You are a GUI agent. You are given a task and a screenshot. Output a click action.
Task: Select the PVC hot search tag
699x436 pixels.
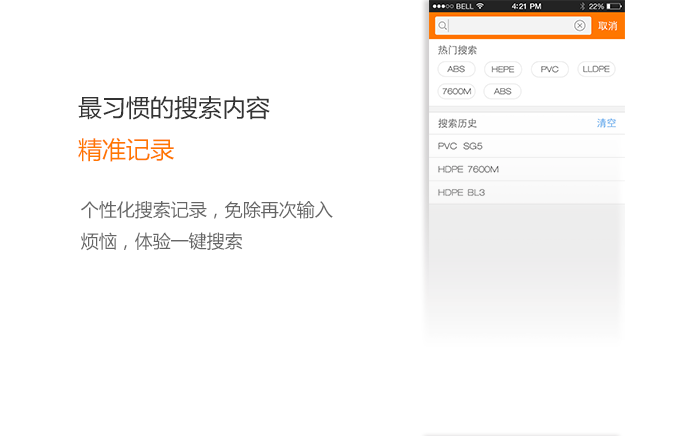pyautogui.click(x=549, y=69)
